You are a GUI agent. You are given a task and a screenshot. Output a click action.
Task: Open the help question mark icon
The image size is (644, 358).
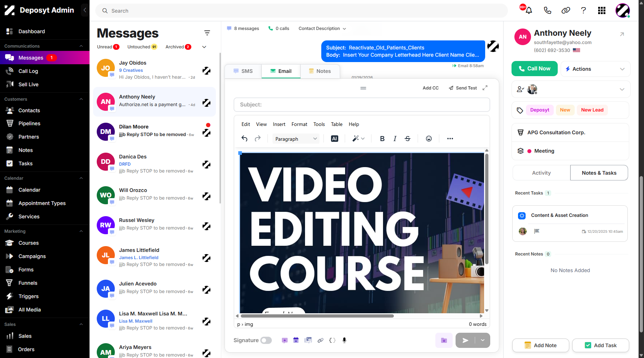click(x=583, y=10)
